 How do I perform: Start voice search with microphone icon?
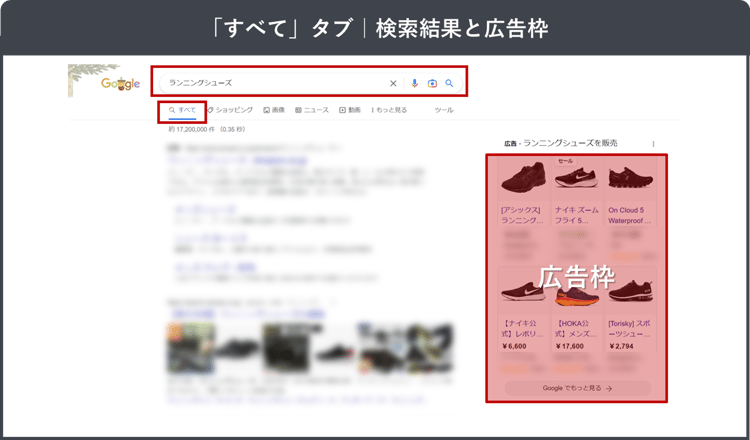(415, 83)
